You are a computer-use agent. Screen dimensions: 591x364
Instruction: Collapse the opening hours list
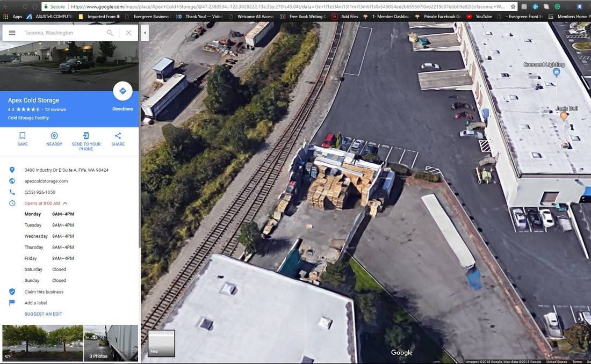(x=65, y=203)
